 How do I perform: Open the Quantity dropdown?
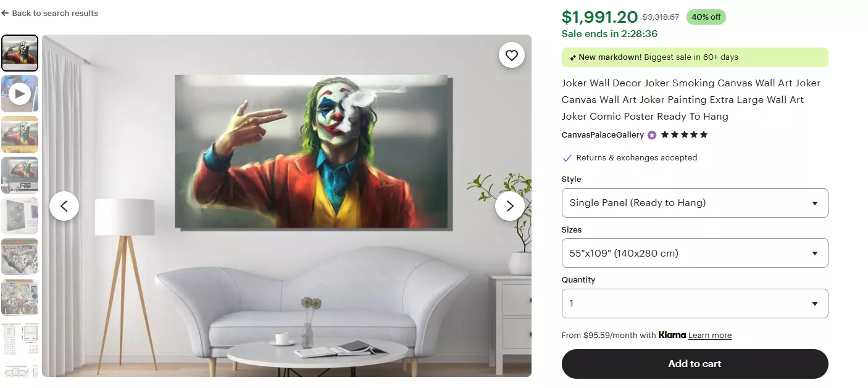tap(695, 303)
